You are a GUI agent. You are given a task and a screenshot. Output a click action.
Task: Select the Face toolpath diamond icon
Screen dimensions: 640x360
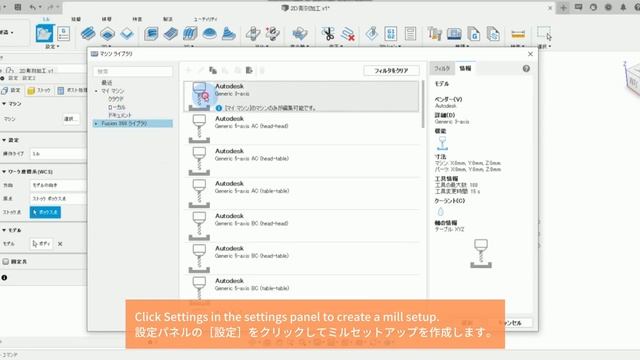point(127,33)
